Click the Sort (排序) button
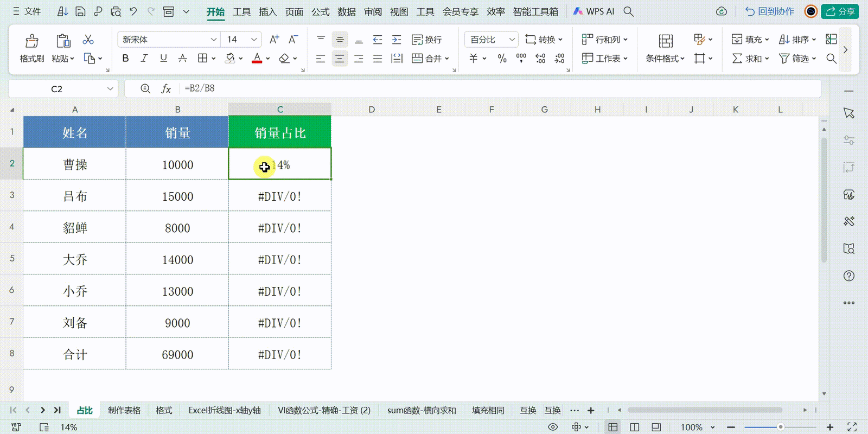 coord(797,40)
